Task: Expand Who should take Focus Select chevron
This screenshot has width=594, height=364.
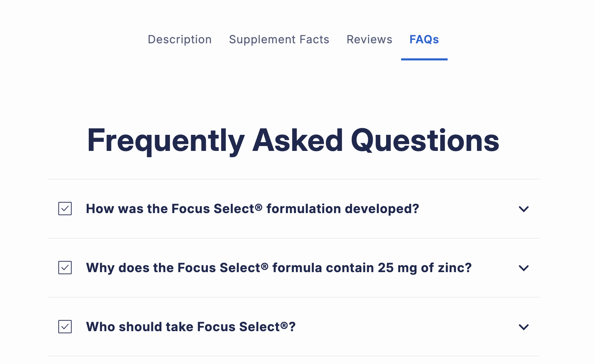Action: pyautogui.click(x=523, y=327)
